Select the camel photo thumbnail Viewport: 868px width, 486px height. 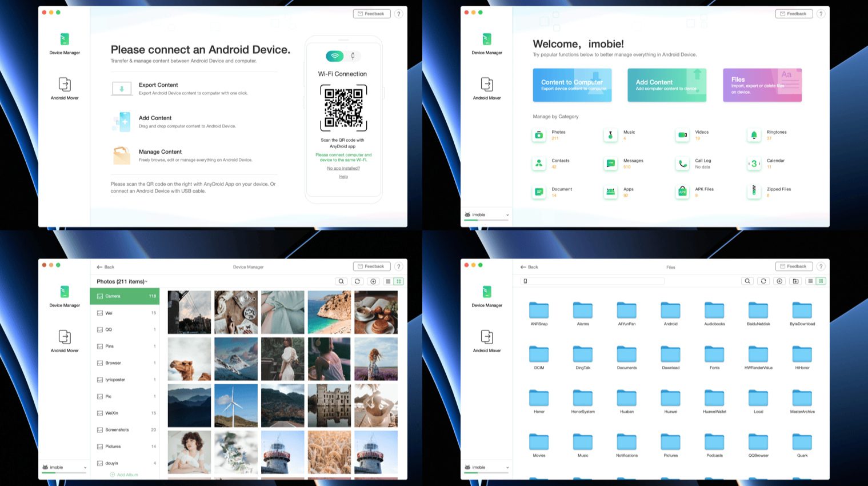tap(189, 359)
